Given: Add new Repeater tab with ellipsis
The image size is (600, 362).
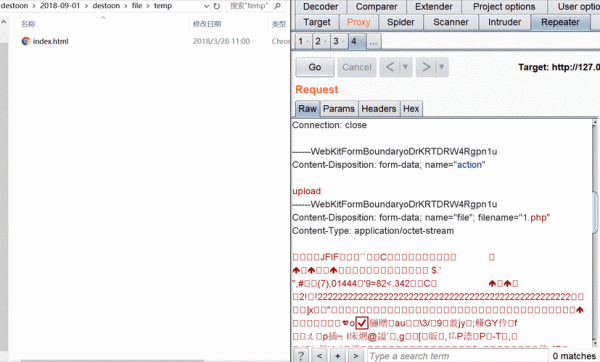Looking at the screenshot, I should (x=373, y=41).
